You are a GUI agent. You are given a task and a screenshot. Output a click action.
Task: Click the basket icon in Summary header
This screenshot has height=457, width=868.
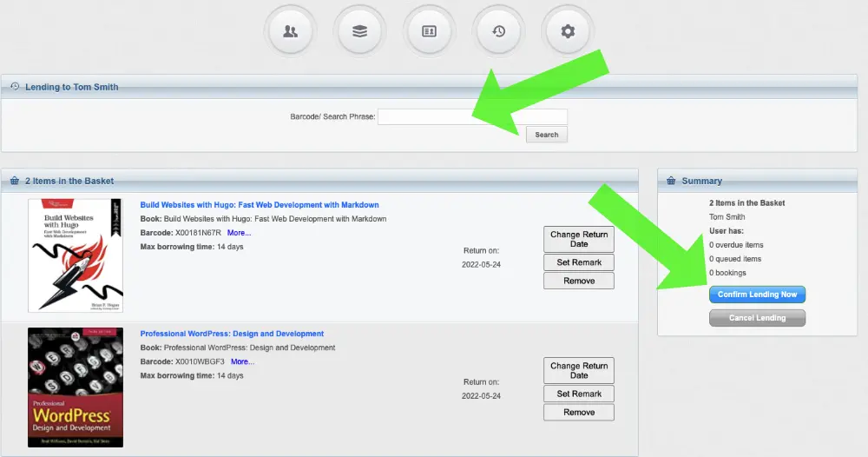(x=671, y=181)
